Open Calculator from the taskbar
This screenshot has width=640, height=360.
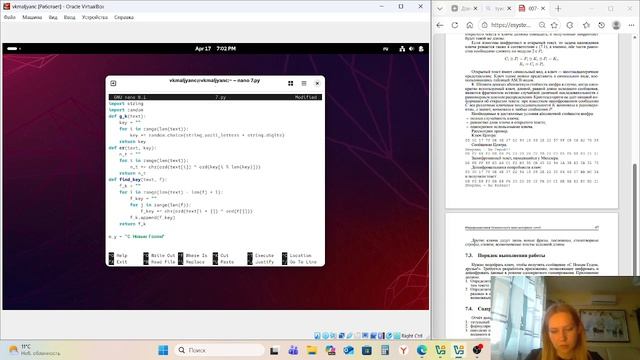pos(384,350)
